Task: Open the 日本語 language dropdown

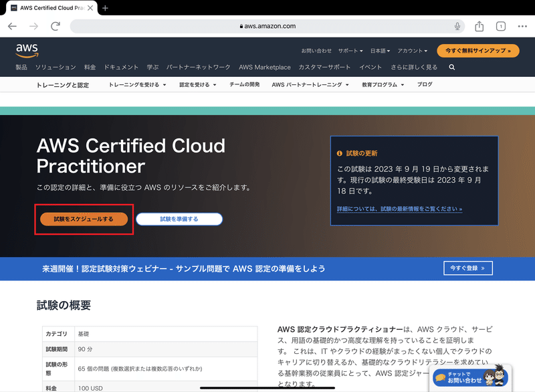Action: (379, 51)
